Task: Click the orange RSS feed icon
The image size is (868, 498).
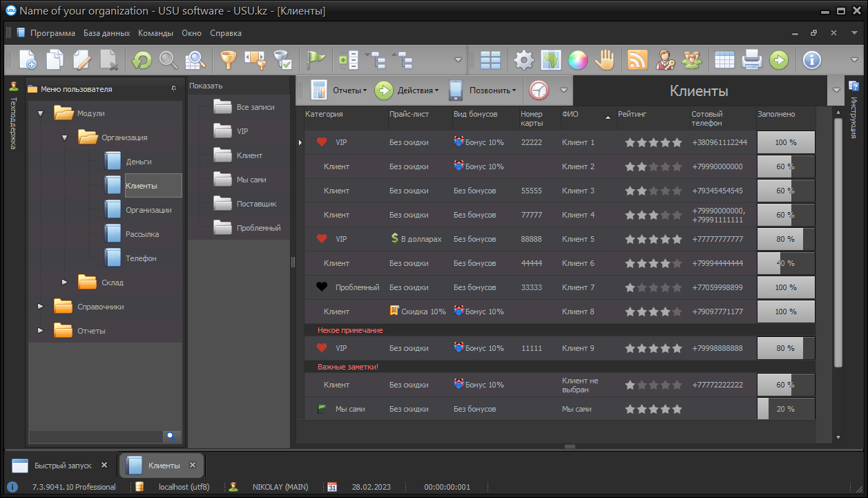Action: pos(637,61)
